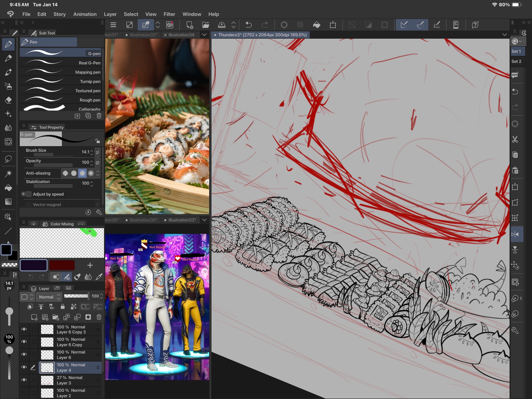
Task: Open the Normal blending mode dropdown
Action: (49, 297)
